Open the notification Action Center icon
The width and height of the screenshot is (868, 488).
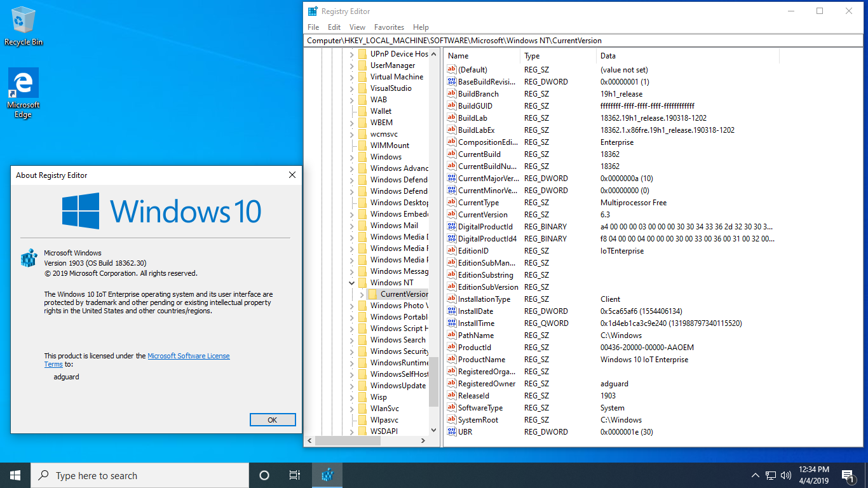click(848, 475)
